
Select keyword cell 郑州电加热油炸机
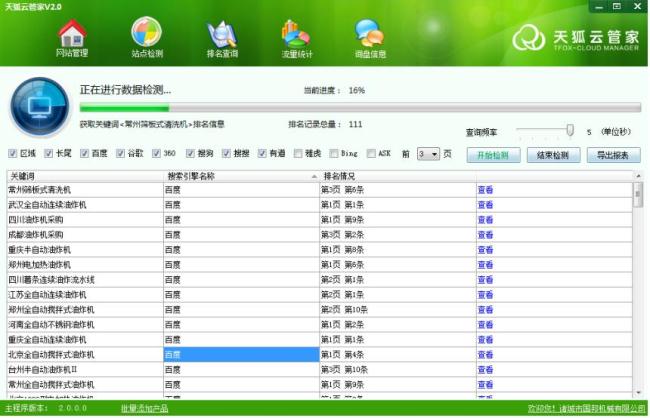click(85, 265)
